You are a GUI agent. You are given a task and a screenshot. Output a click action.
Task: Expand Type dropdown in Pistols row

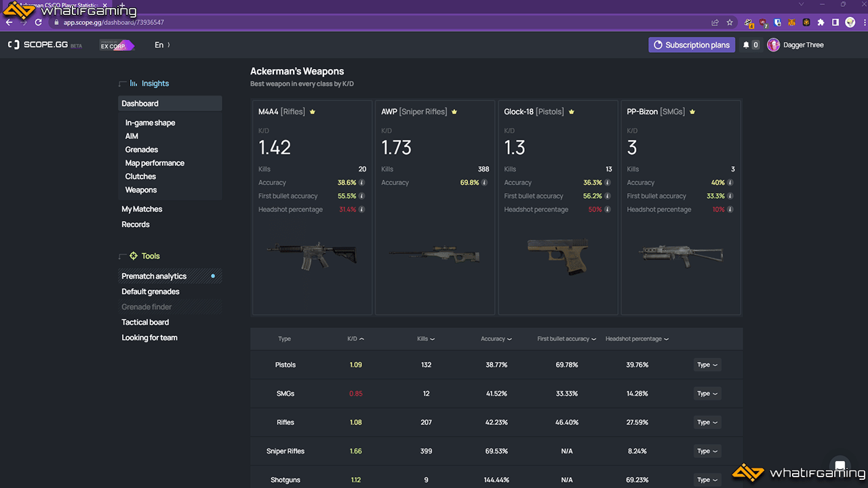pyautogui.click(x=707, y=365)
